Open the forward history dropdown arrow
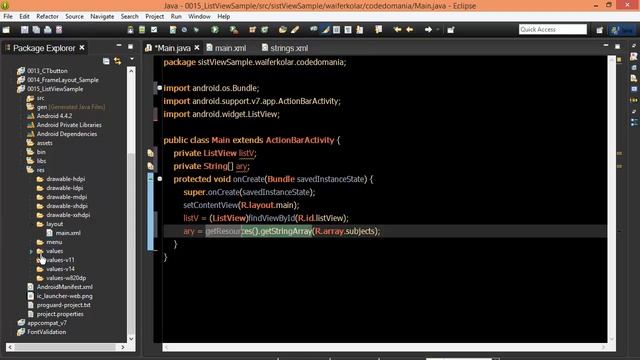 [438, 30]
